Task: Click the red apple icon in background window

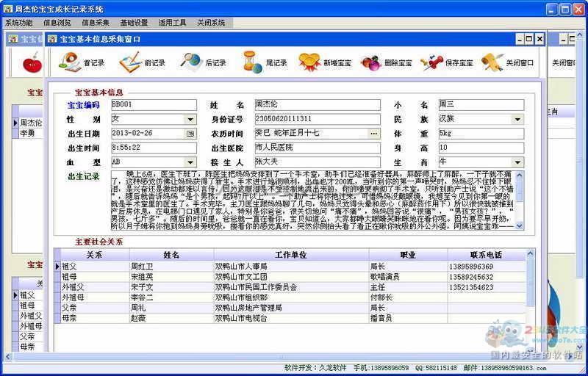Action: (x=32, y=62)
